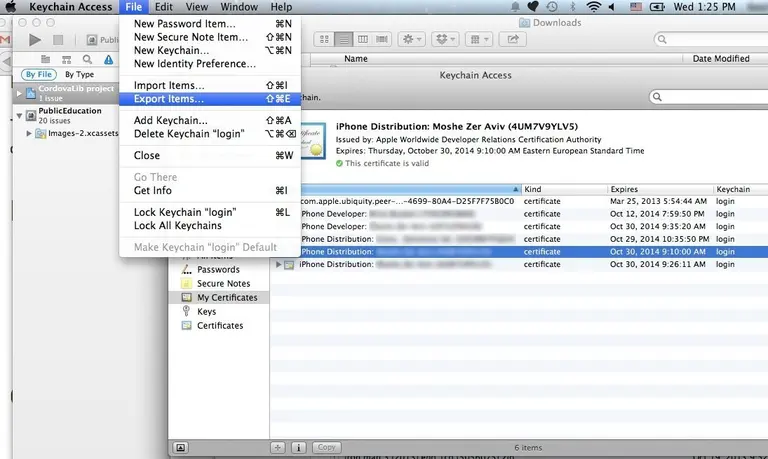The image size is (768, 459).
Task: Select the Certificates category icon
Action: 187,325
